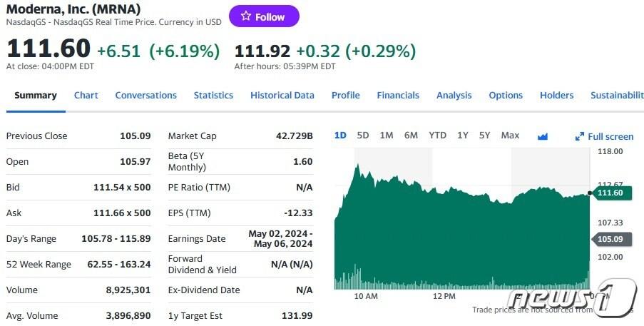Switch chart range to 1M
Viewport: 644px width, 326px height.
386,136
